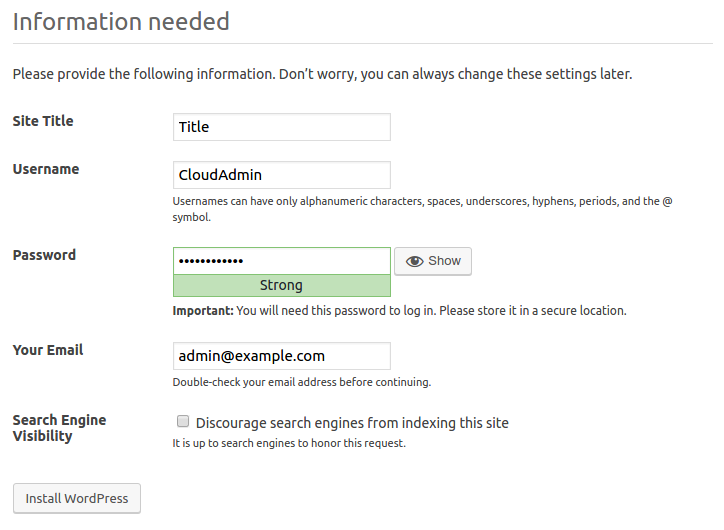The image size is (724, 530).
Task: Click the Search Engine Visibility label
Action: point(59,428)
